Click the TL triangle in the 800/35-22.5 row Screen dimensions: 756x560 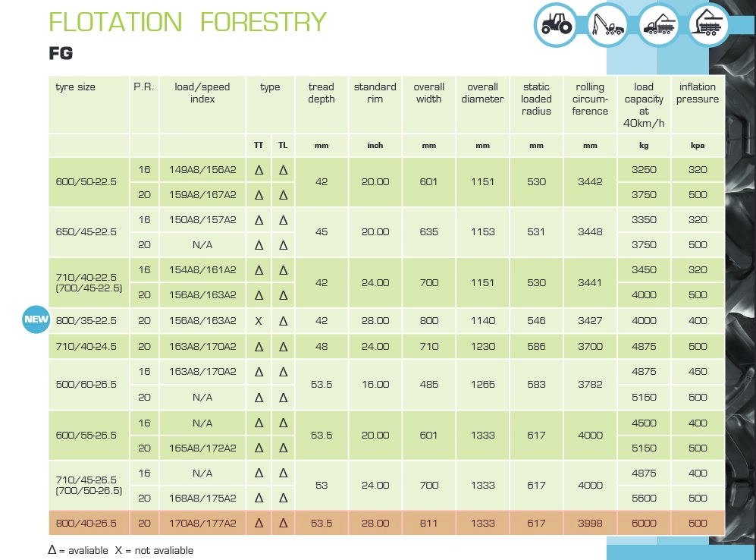pos(283,321)
